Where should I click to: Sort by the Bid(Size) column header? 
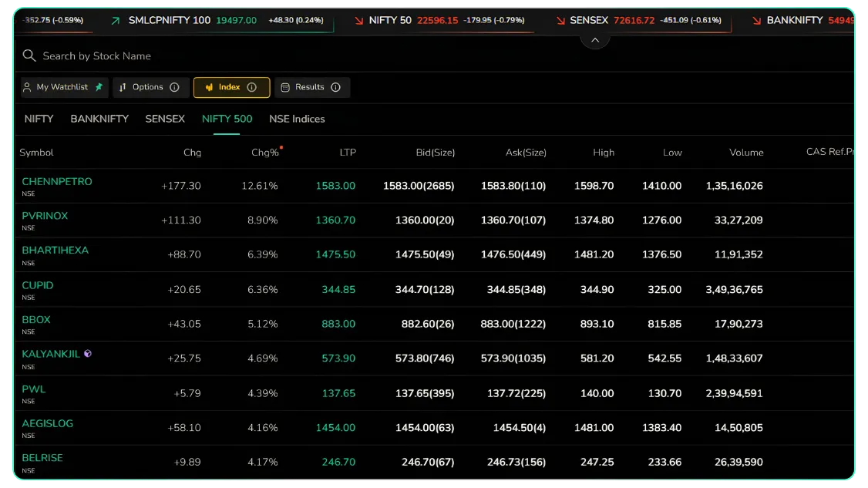click(x=435, y=153)
